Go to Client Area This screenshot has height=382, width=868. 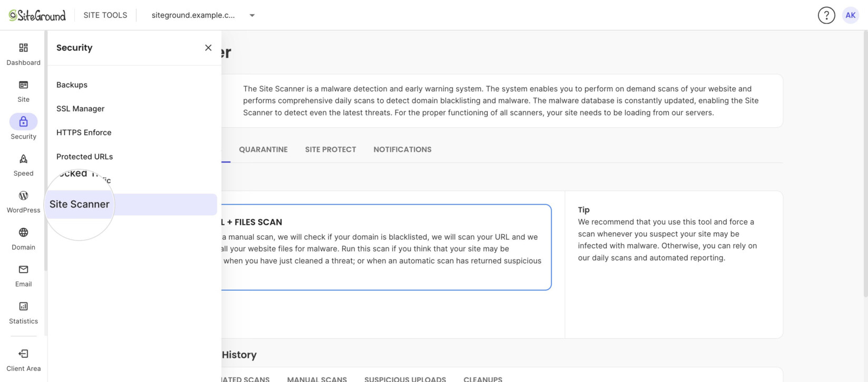[23, 361]
